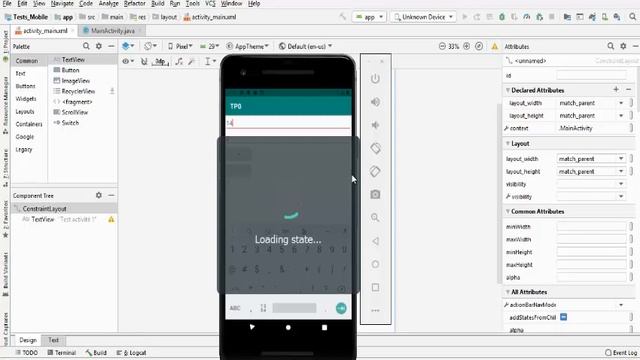The image size is (640, 360).
Task: Open the Tools menu
Action: point(193,4)
